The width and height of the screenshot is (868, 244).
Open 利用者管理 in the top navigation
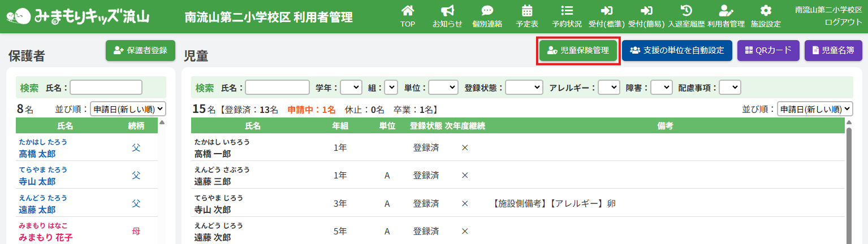tap(726, 16)
